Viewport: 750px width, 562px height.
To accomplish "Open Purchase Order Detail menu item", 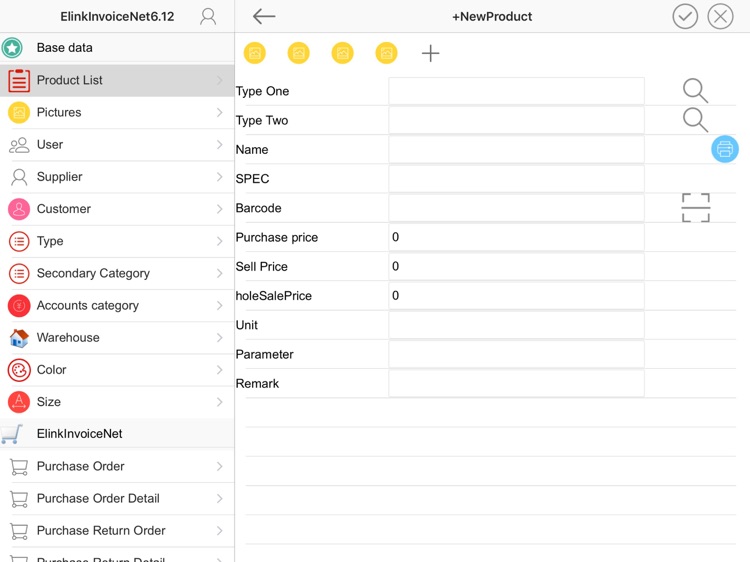I will click(117, 498).
